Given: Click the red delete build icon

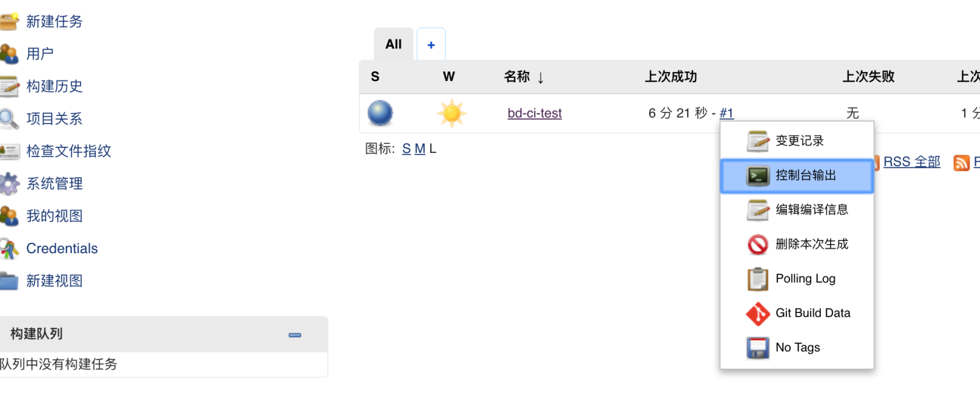Looking at the screenshot, I should pyautogui.click(x=757, y=245).
